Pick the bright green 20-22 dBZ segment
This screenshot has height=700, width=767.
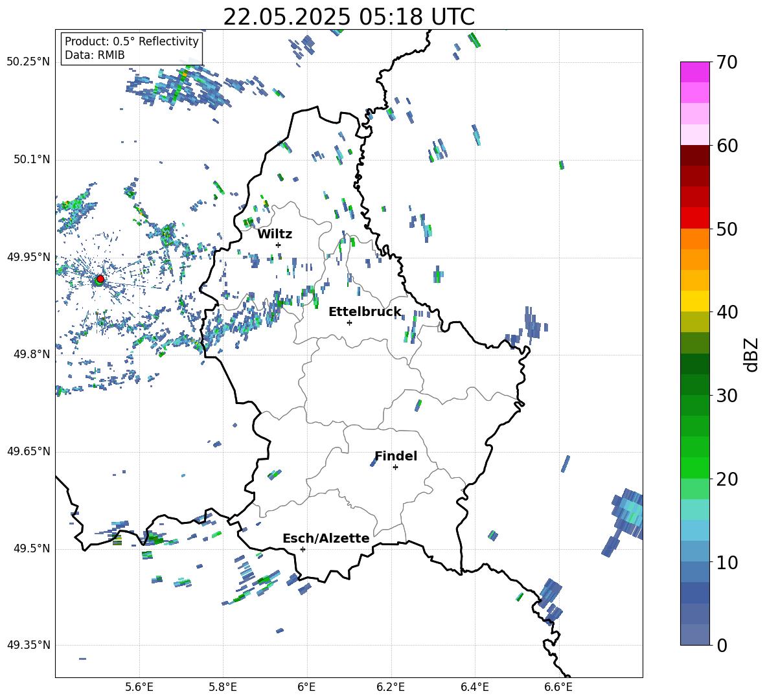[x=695, y=468]
